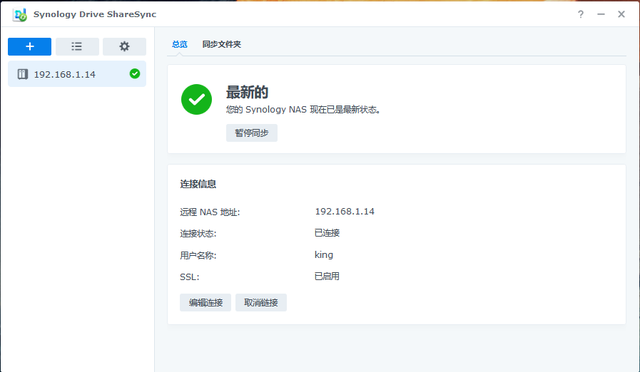This screenshot has width=640, height=372.
Task: Switch to the 总览 tab
Action: 180,44
